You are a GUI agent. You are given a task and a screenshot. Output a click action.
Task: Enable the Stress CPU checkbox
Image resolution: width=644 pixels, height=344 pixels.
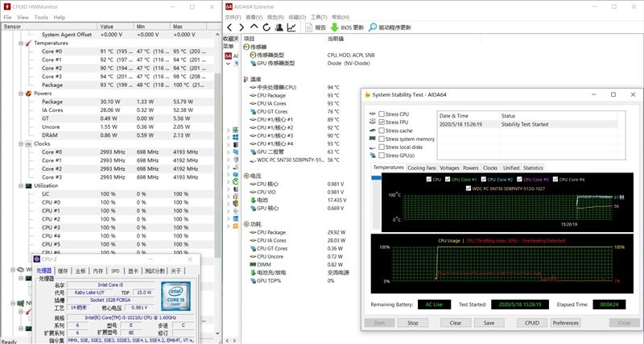click(382, 114)
